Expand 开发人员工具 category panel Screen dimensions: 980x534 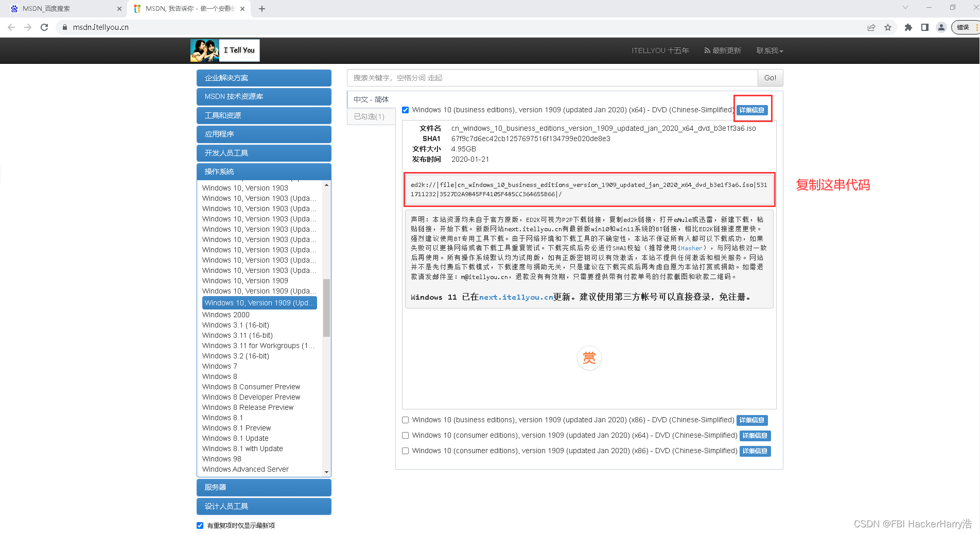(x=264, y=153)
